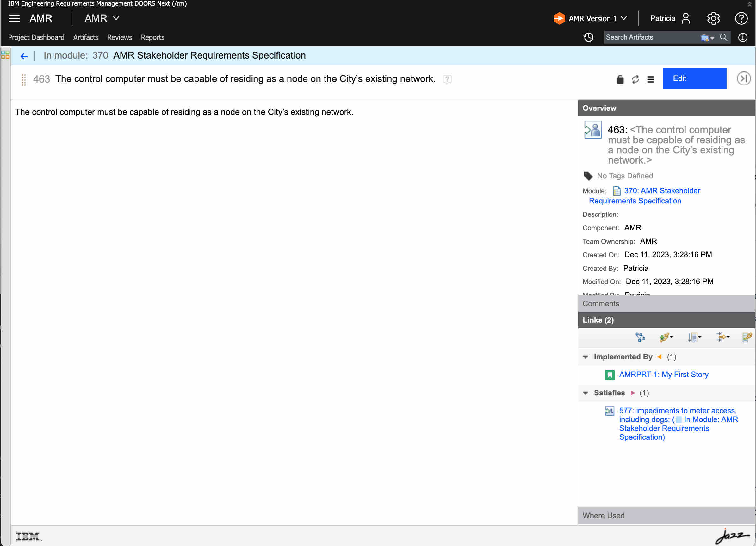Viewport: 756px width, 546px height.
Task: Click the artifact lock icon
Action: click(620, 79)
